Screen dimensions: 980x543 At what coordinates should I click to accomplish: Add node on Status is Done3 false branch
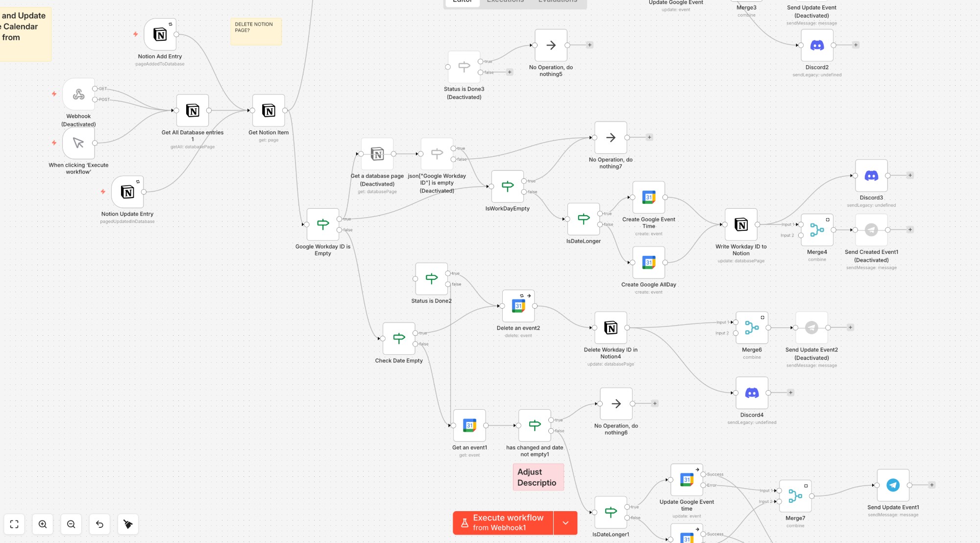coord(510,73)
